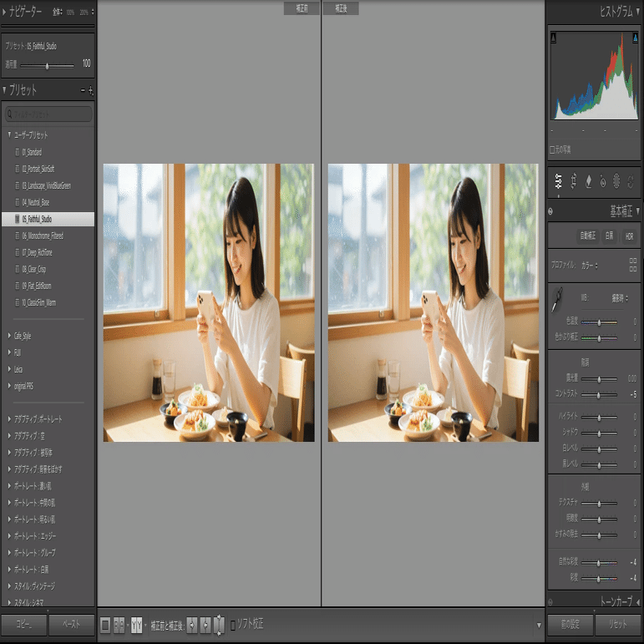This screenshot has width=644, height=644.
Task: Click the 自然な彩度 vibrance slider
Action: [599, 563]
